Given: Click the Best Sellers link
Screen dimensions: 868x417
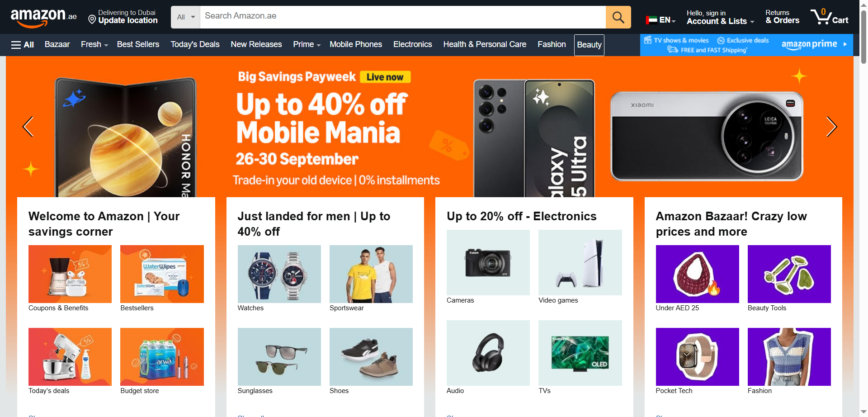Looking at the screenshot, I should click(138, 44).
